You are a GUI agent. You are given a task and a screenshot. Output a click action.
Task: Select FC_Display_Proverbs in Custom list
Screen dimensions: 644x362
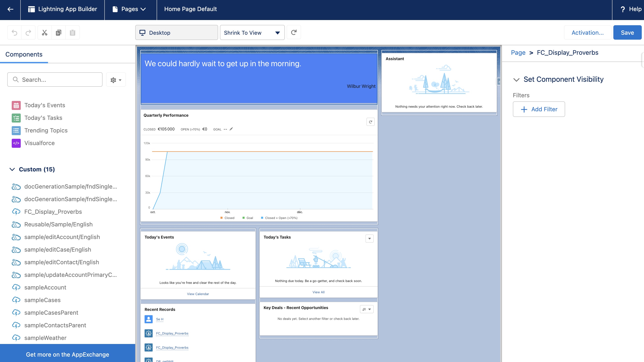pos(53,212)
